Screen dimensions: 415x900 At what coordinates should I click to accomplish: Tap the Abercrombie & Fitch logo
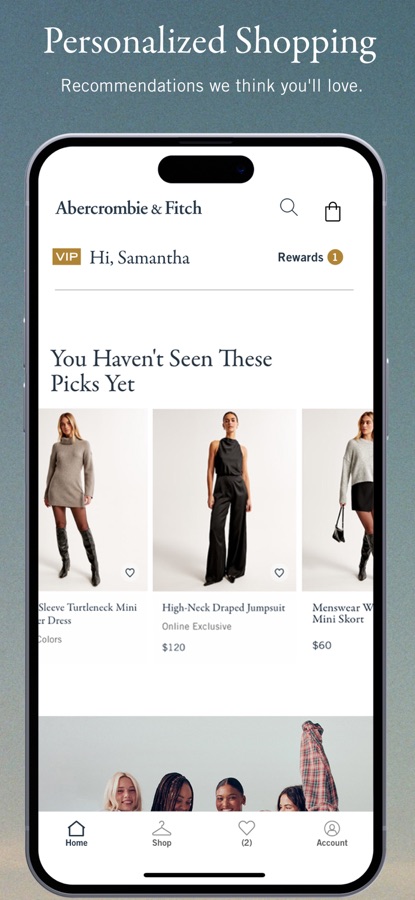click(x=129, y=208)
